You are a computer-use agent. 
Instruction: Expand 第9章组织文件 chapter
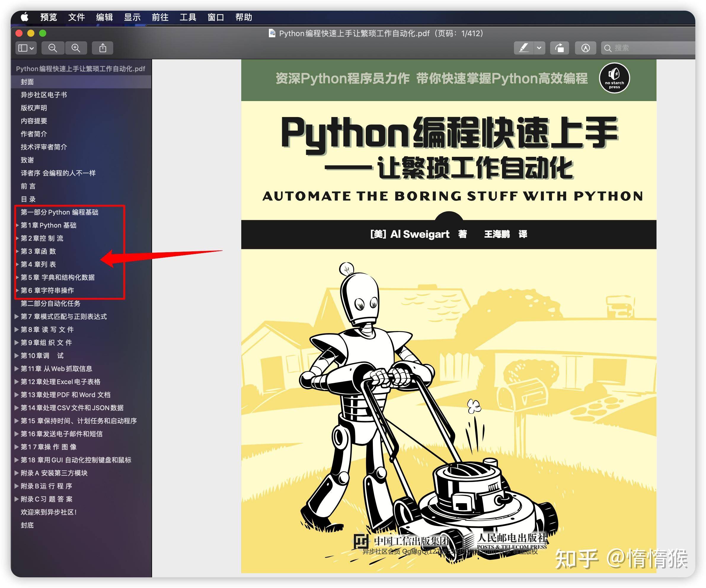(x=17, y=343)
